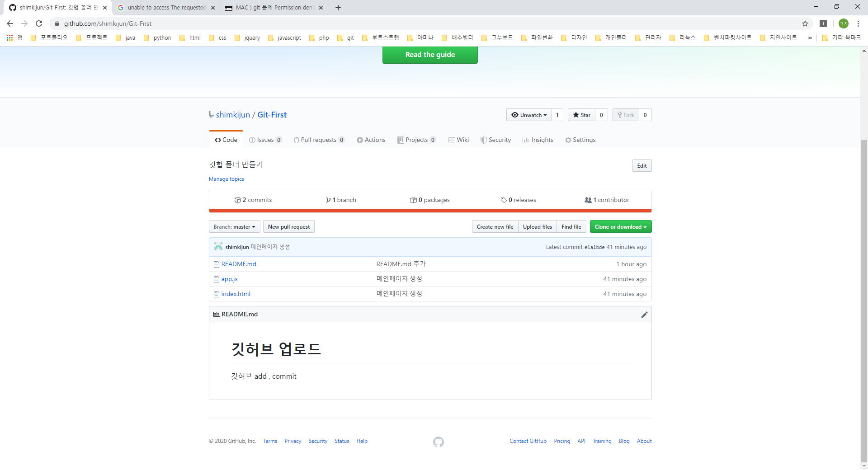Open the Insights tab
The image size is (868, 470).
538,140
